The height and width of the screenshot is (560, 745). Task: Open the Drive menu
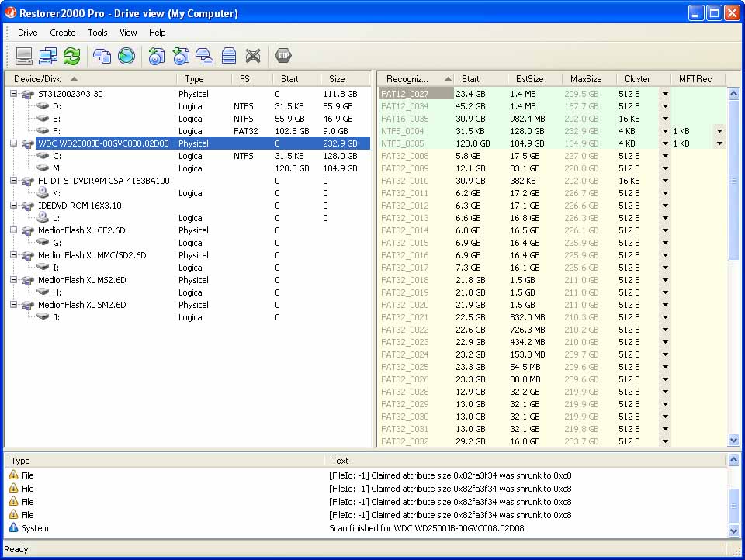point(28,33)
